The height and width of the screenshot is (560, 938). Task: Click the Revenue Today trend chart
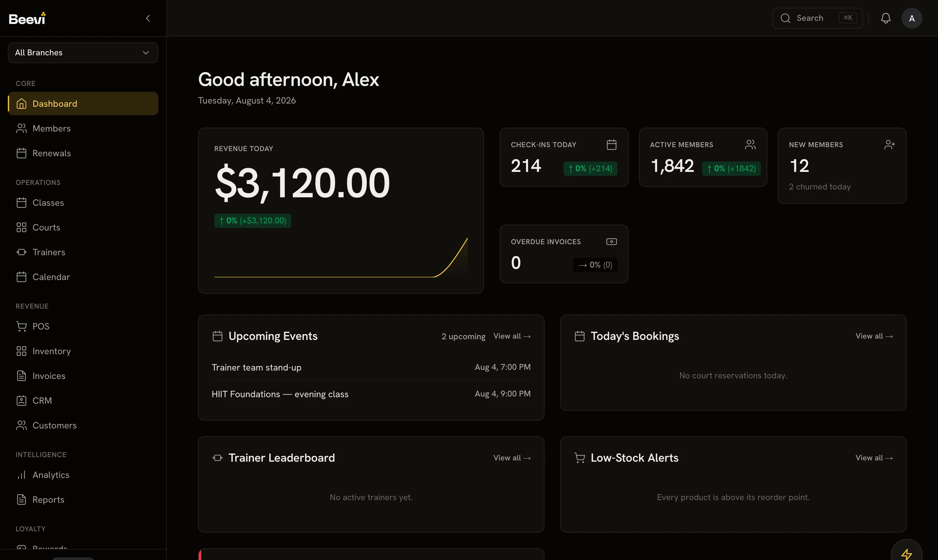(341, 257)
